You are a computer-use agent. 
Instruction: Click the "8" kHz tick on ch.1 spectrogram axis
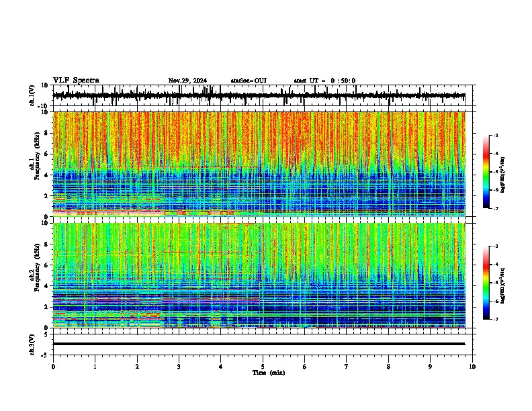pos(47,133)
